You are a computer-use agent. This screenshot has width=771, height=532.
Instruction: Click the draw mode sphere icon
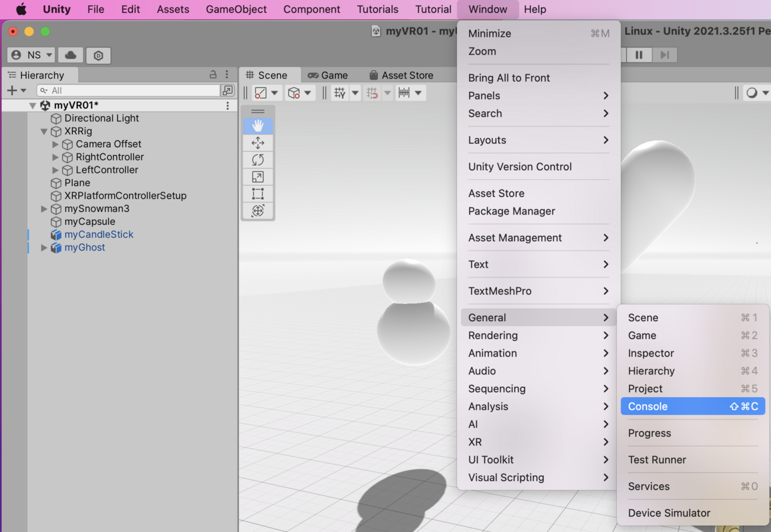click(751, 93)
